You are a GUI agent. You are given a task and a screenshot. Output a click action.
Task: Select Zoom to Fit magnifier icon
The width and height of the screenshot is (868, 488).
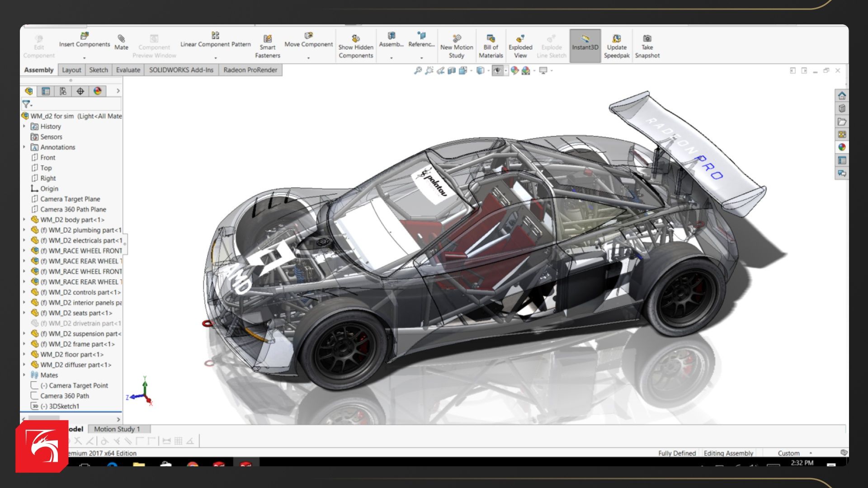[418, 70]
